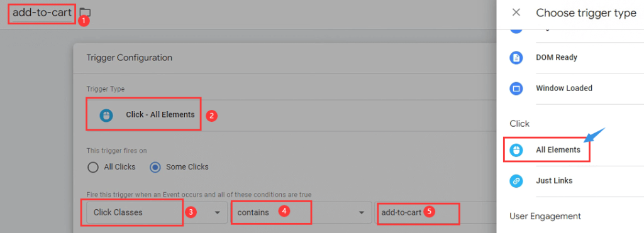Click the arrow beside contains
The width and height of the screenshot is (644, 233).
point(362,212)
